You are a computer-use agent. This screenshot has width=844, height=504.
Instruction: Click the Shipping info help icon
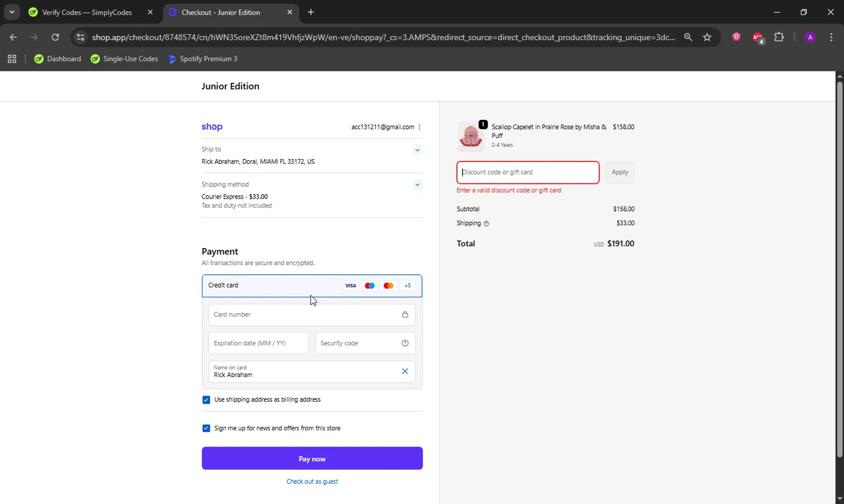[x=486, y=223]
